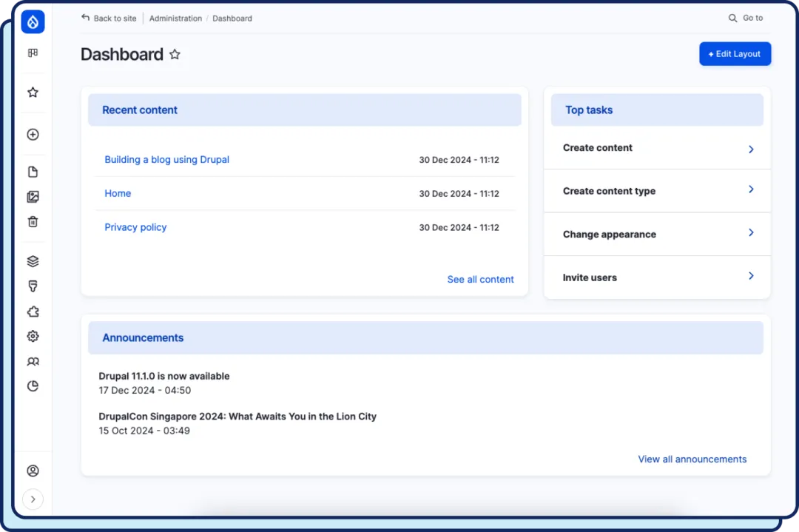Expand the sidebar with the chevron button
The height and width of the screenshot is (532, 799).
tap(33, 499)
